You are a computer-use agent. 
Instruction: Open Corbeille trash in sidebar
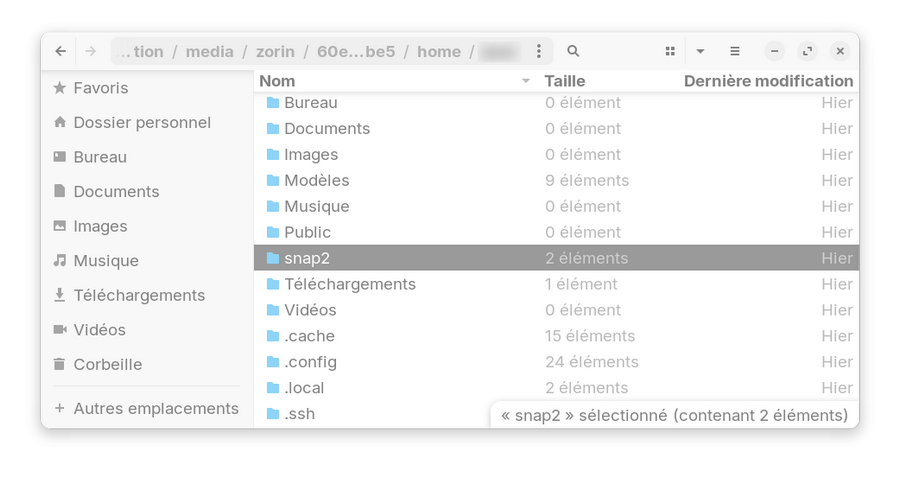(107, 364)
